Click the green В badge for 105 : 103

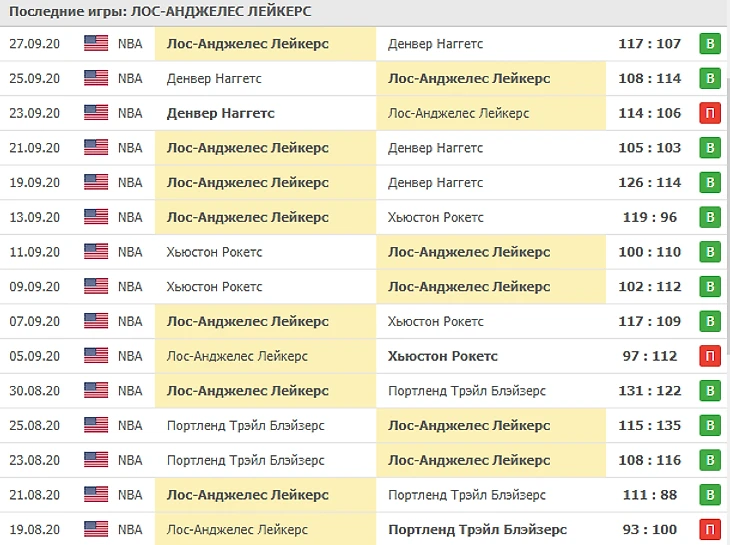pyautogui.click(x=710, y=148)
